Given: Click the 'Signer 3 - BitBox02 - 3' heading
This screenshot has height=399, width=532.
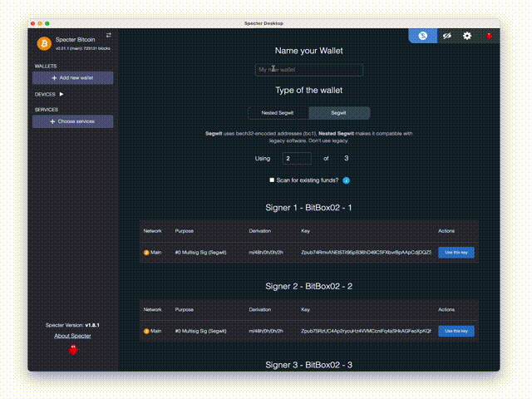Looking at the screenshot, I should [308, 365].
